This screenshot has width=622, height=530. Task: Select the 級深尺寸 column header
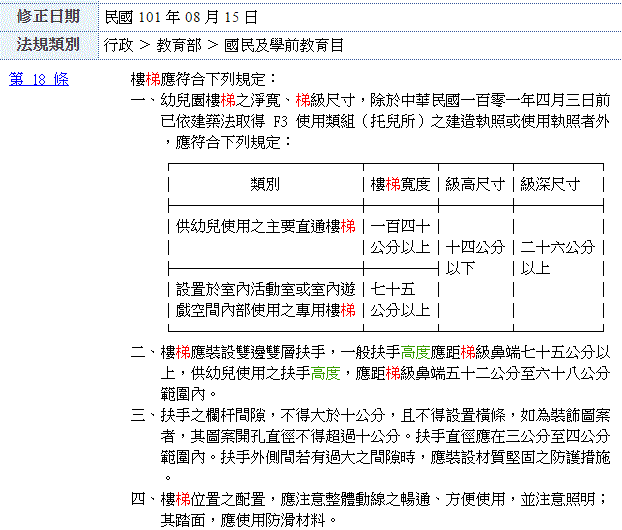pyautogui.click(x=549, y=185)
